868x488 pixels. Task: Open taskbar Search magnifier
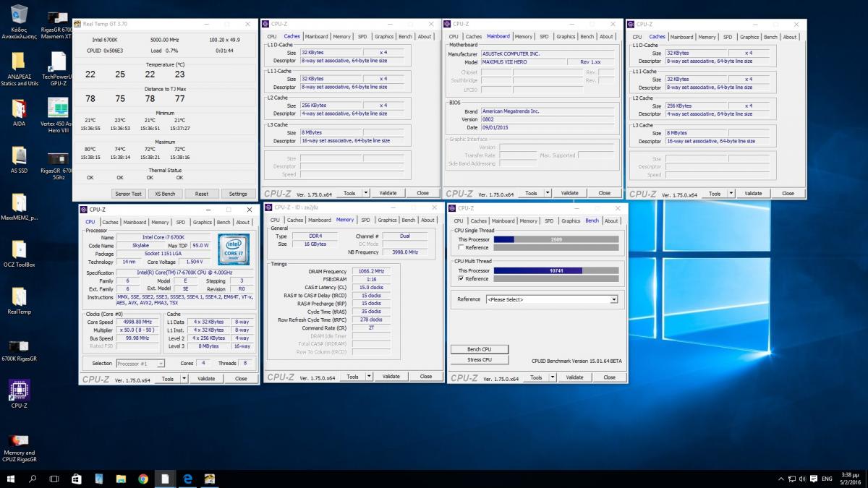[33, 479]
